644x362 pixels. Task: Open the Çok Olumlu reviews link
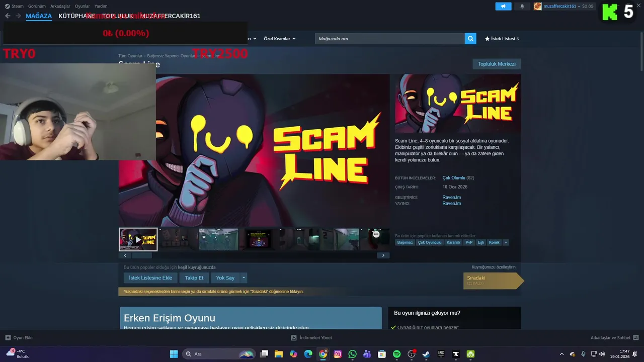(x=454, y=178)
